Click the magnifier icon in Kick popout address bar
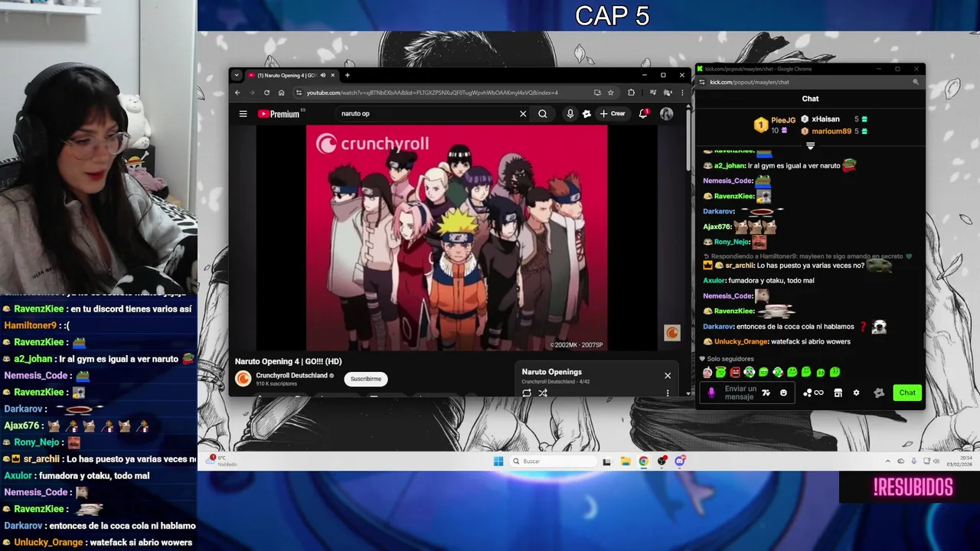The height and width of the screenshot is (551, 980). point(915,82)
